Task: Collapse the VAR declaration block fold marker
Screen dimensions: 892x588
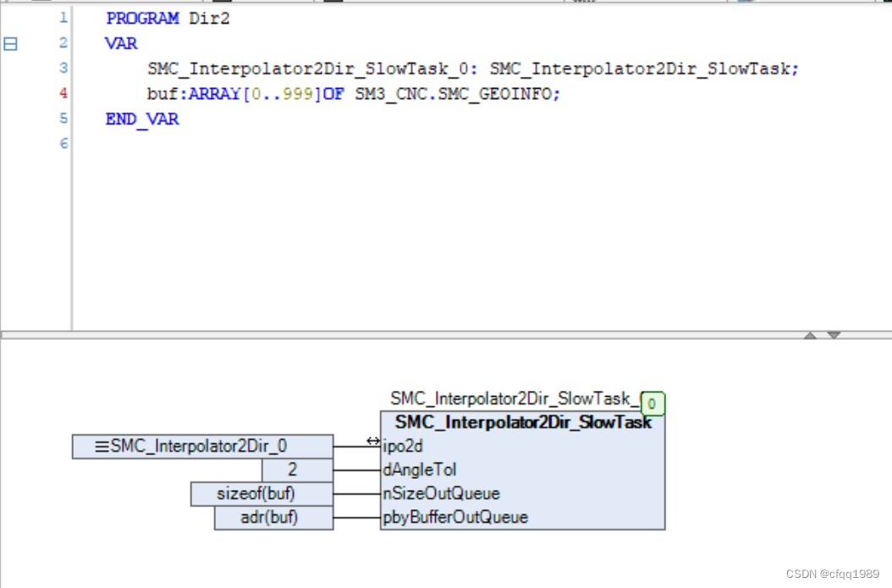Action: click(10, 43)
